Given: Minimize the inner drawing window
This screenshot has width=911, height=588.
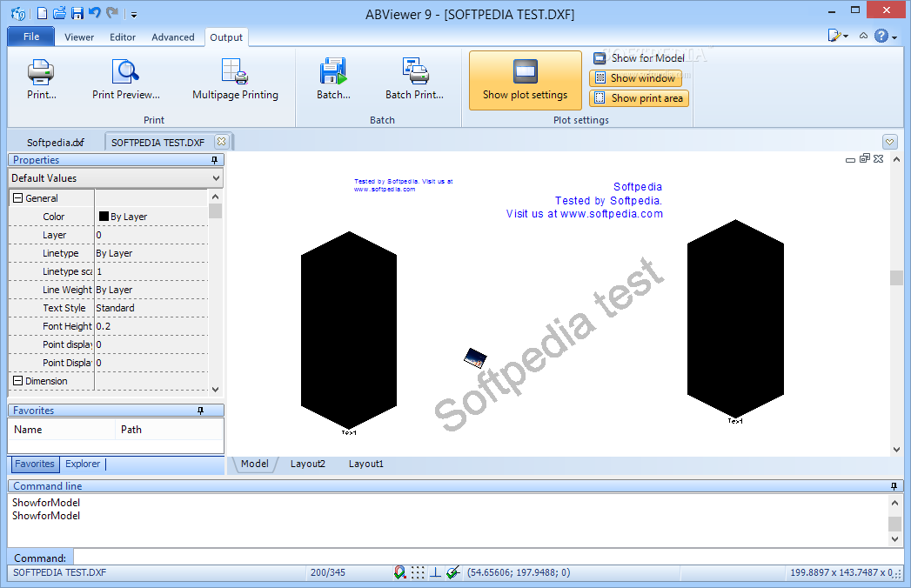Looking at the screenshot, I should click(x=851, y=159).
